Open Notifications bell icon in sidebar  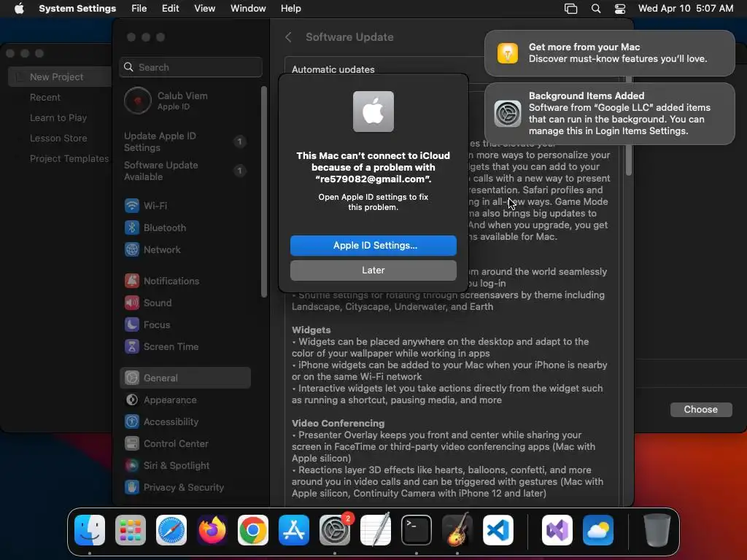pos(132,281)
